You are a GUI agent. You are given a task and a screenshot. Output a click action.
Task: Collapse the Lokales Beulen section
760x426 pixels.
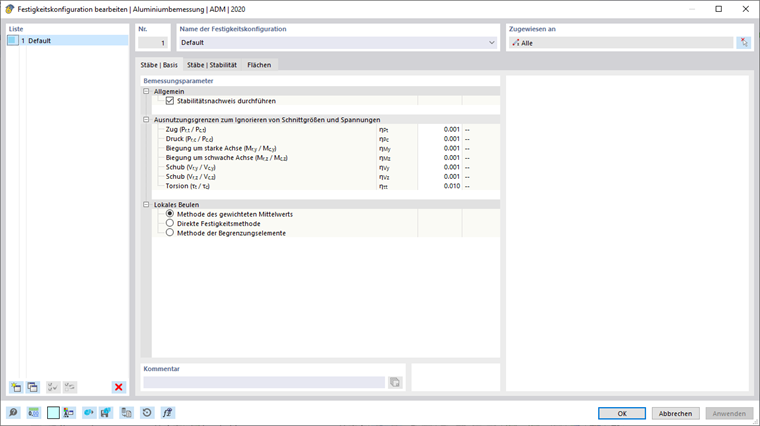point(146,205)
